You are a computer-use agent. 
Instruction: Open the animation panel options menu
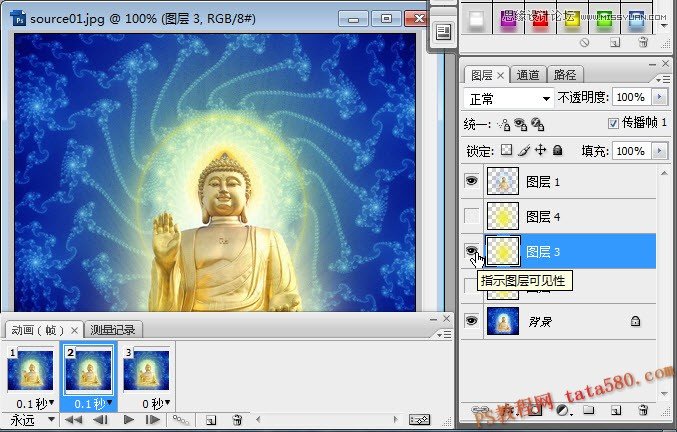coord(444,334)
